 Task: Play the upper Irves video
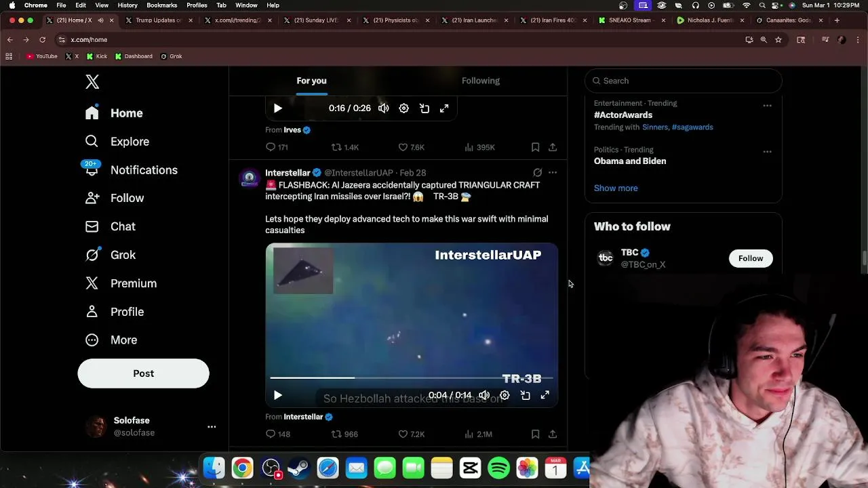(277, 108)
